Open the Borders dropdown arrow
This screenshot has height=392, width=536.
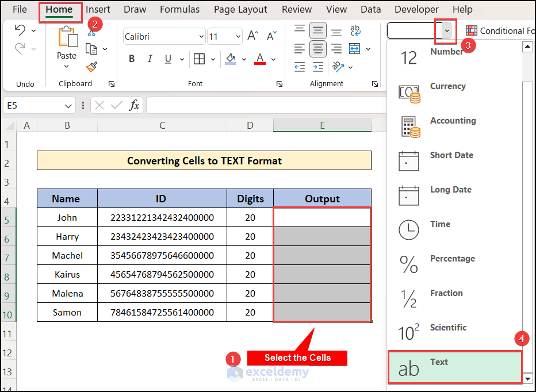click(213, 59)
